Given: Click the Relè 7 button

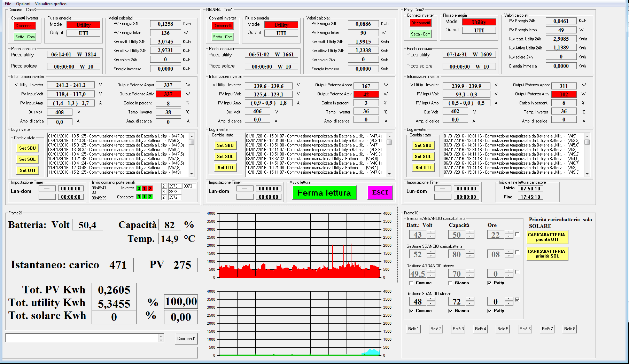Looking at the screenshot, I should tap(547, 329).
